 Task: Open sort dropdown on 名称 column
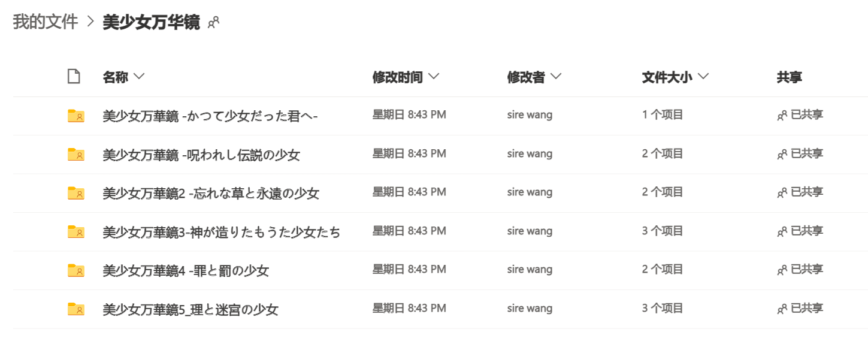139,77
